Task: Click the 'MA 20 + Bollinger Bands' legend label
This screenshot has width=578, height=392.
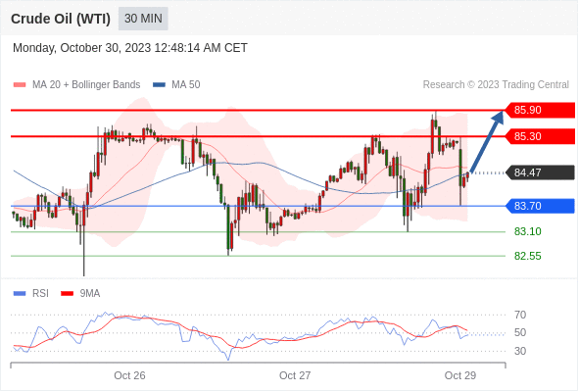Action: pyautogui.click(x=86, y=85)
